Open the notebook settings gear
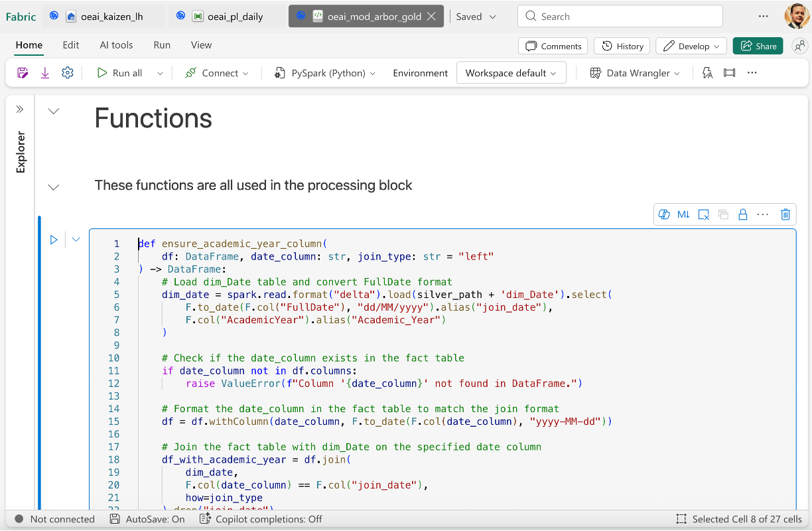 tap(67, 73)
